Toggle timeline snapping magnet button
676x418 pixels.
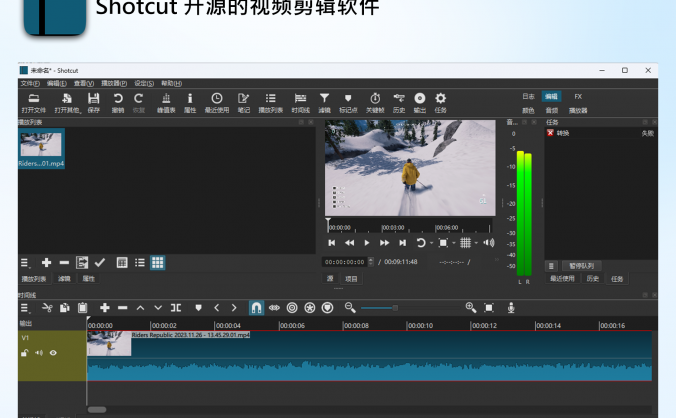pos(256,308)
